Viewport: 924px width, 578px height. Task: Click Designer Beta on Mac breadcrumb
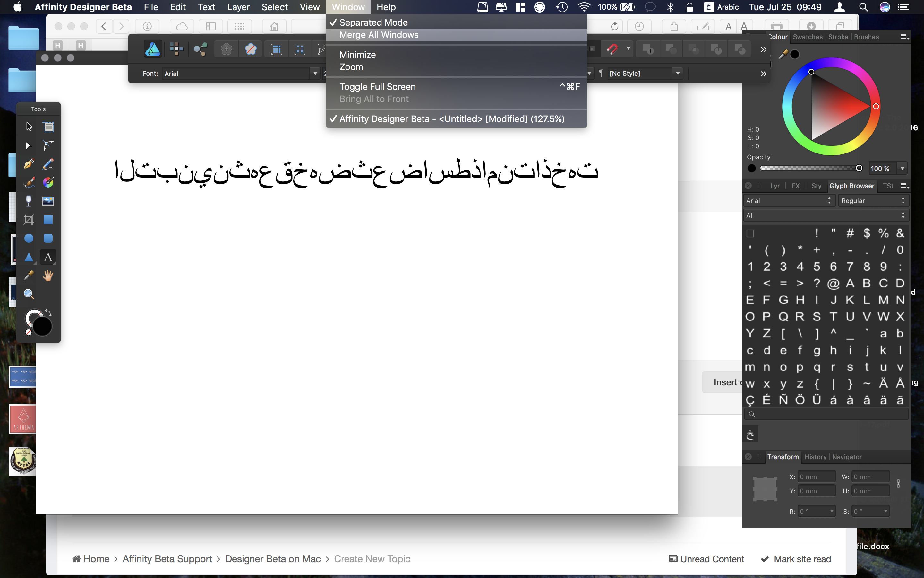point(273,559)
